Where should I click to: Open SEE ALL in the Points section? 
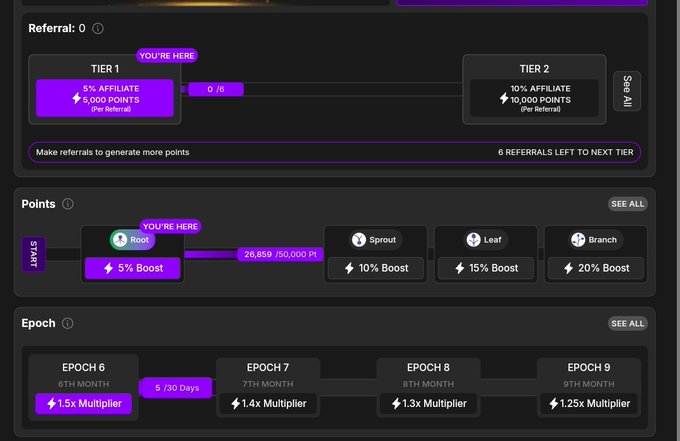[628, 204]
